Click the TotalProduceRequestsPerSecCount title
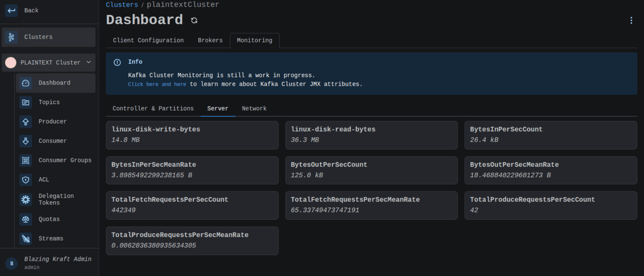Viewport: 644px width, 276px height. point(532,200)
